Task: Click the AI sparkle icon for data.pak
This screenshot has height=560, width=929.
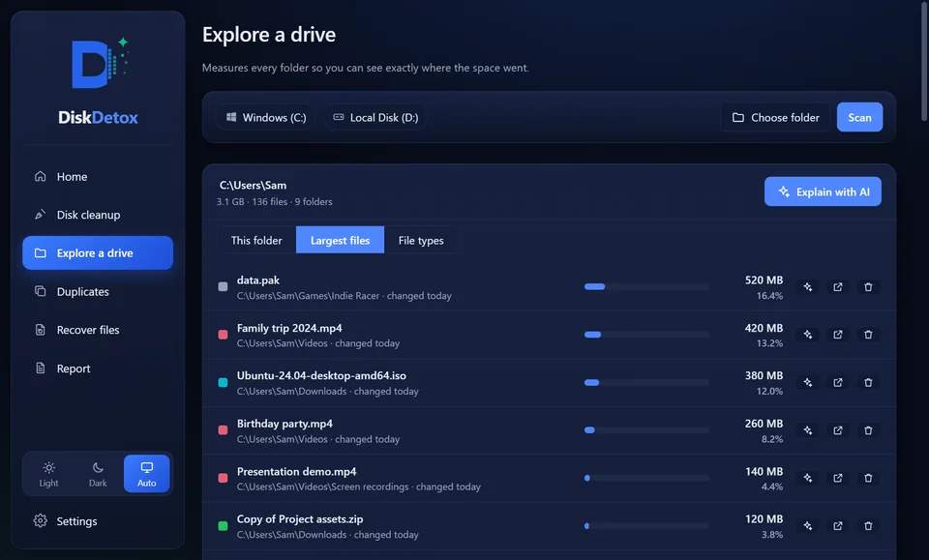Action: point(807,287)
